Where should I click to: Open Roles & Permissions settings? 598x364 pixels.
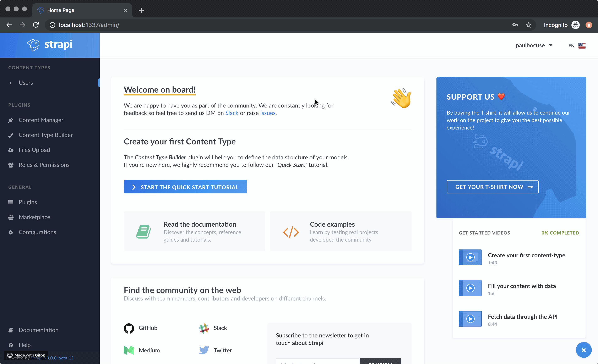pyautogui.click(x=44, y=165)
